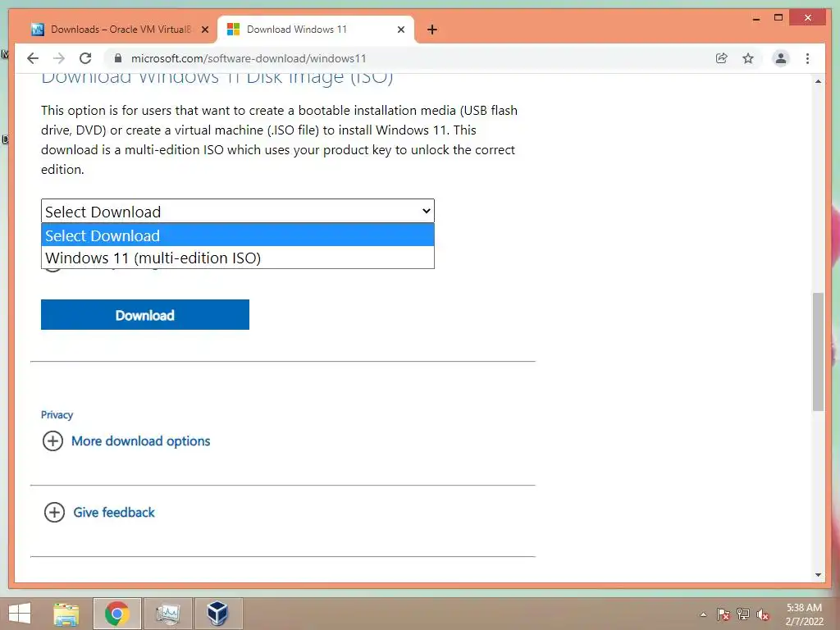
Task: Expand the Give feedback plus icon
Action: coord(54,512)
